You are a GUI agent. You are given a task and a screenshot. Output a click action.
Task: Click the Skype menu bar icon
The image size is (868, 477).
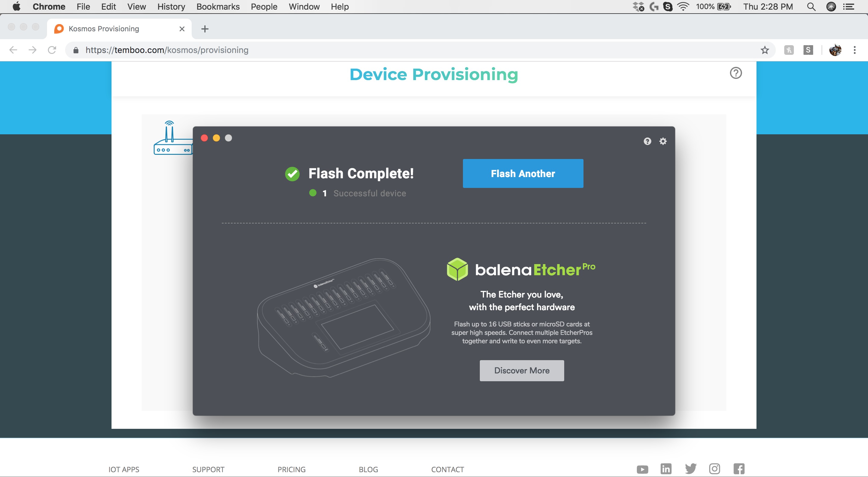coord(668,7)
